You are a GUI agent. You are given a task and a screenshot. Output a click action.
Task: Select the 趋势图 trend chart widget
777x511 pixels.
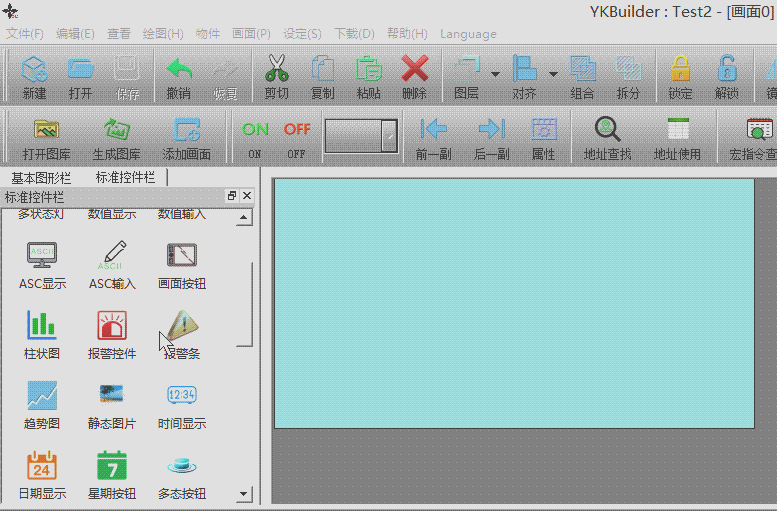click(x=42, y=403)
